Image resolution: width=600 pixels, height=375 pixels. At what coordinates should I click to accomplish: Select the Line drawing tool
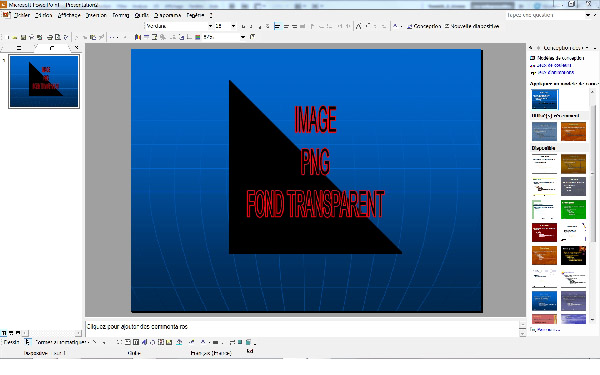coord(94,342)
